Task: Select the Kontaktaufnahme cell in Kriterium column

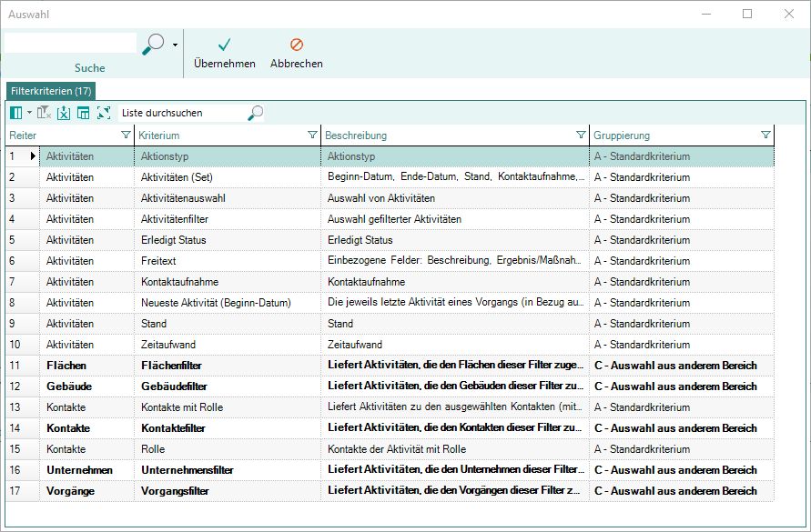Action: [x=228, y=282]
